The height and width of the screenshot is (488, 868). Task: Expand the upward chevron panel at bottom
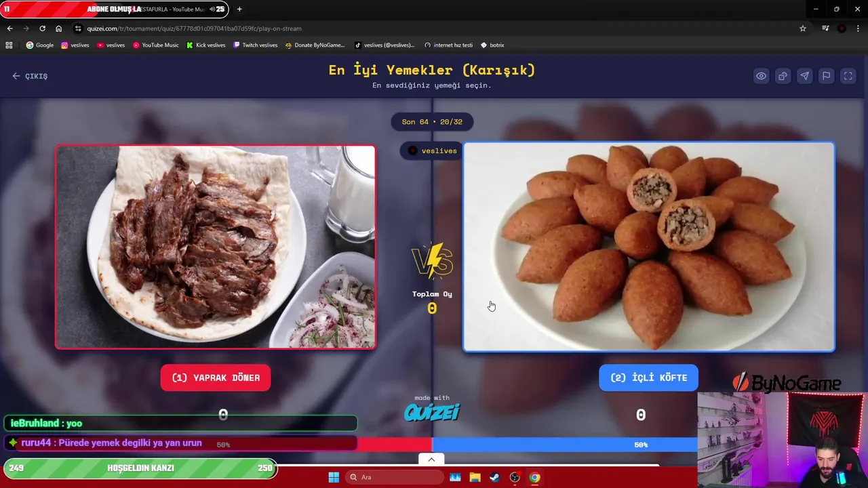coord(431,460)
